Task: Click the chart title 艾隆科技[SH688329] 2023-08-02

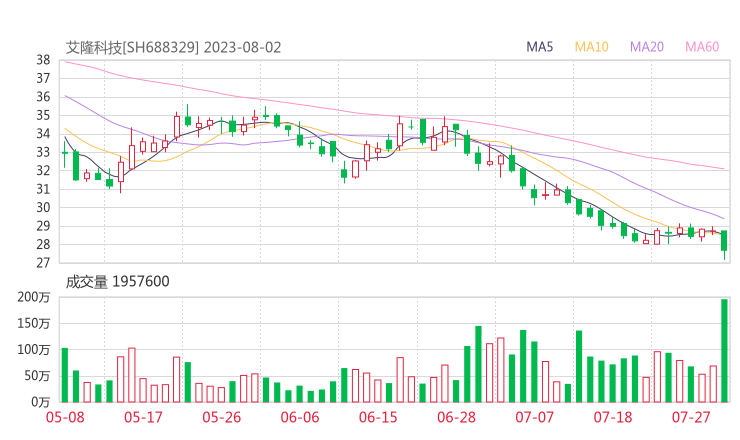Action: pyautogui.click(x=173, y=48)
